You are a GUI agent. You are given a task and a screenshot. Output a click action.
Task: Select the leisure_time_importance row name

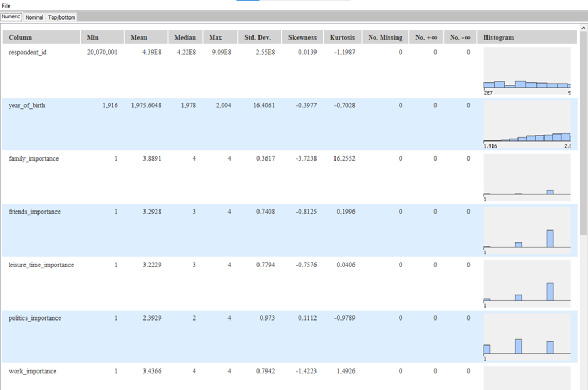[41, 265]
